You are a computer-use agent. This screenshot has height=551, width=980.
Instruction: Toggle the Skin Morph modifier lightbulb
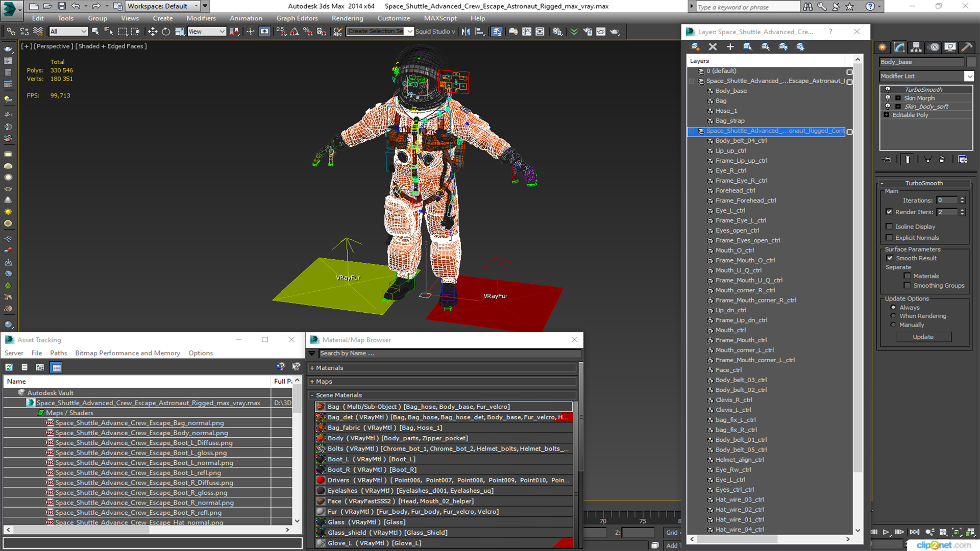click(888, 98)
